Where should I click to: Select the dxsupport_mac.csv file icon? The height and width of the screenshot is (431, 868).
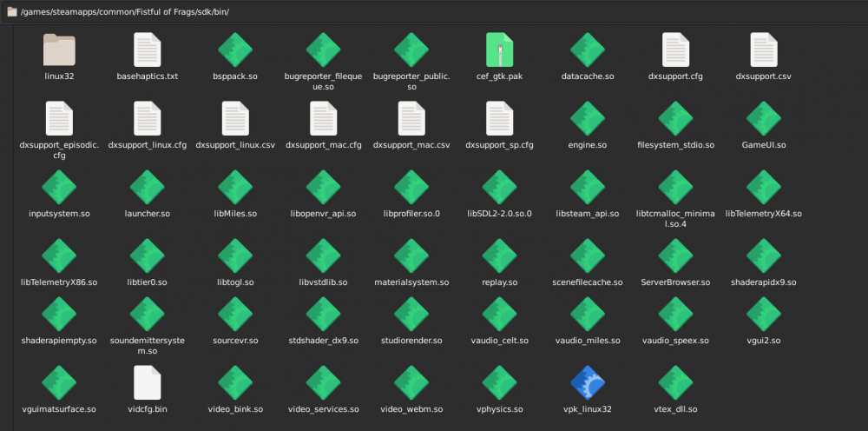pos(411,118)
